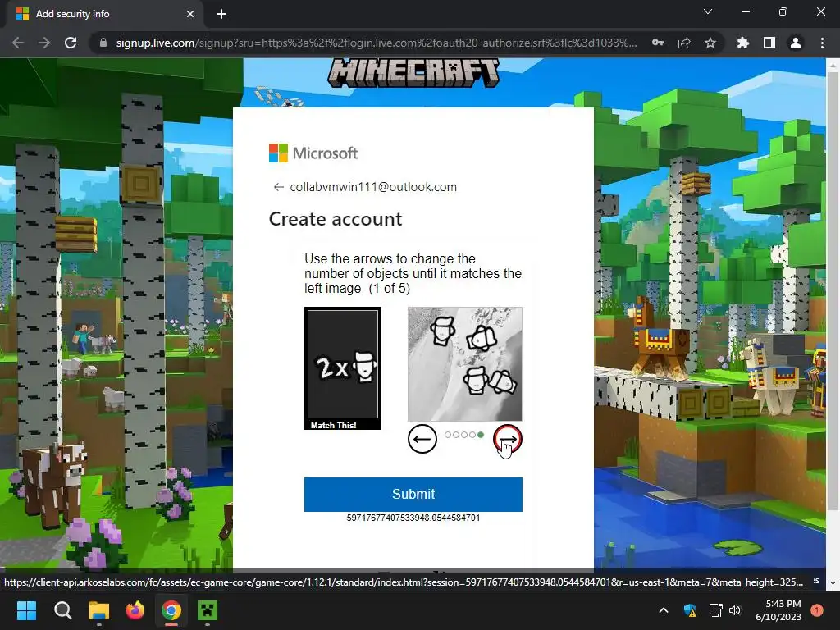This screenshot has width=840, height=630.
Task: Toggle Chrome side panel
Action: pyautogui.click(x=769, y=43)
